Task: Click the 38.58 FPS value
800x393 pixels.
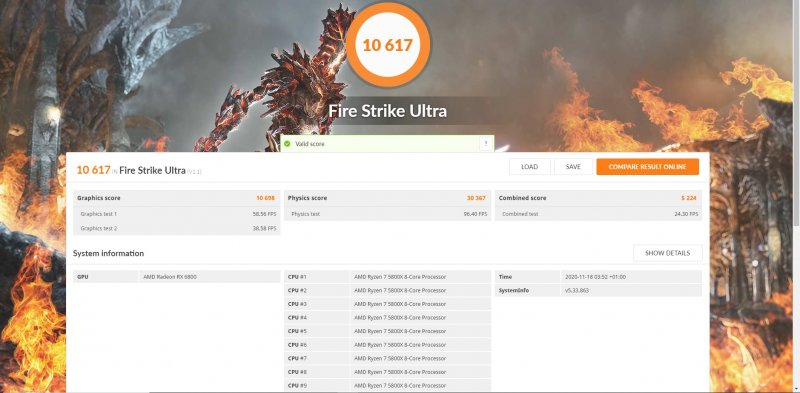Action: 264,228
